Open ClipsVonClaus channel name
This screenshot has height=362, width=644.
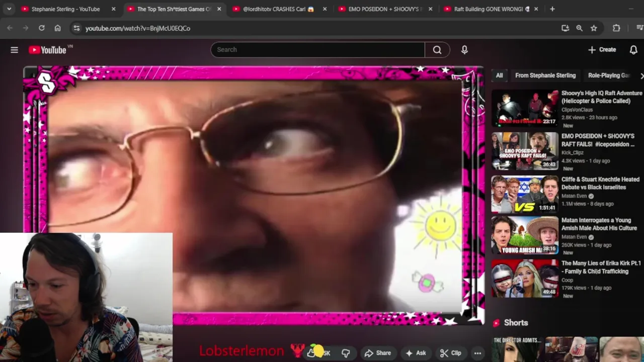577,110
